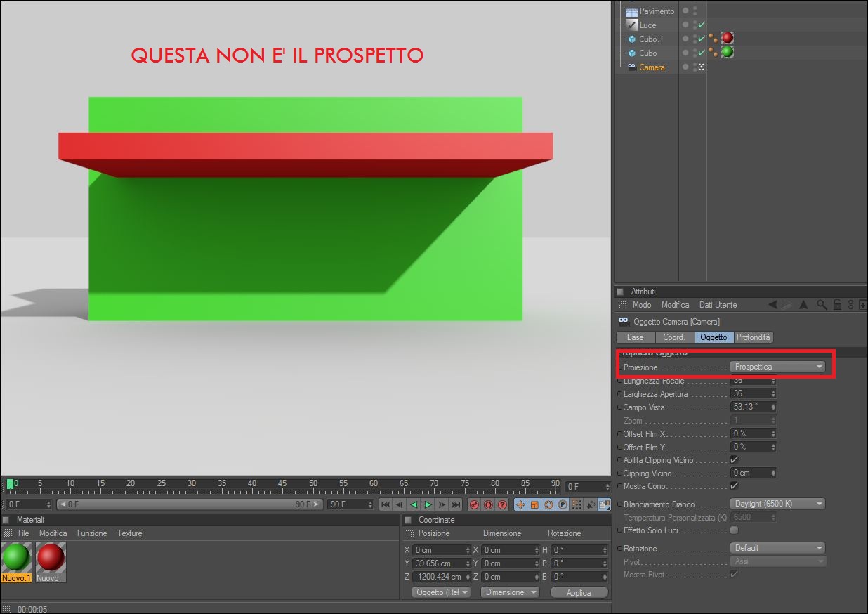Toggle visibility dots for Pavimento
Image resolution: width=868 pixels, height=614 pixels.
tap(695, 11)
